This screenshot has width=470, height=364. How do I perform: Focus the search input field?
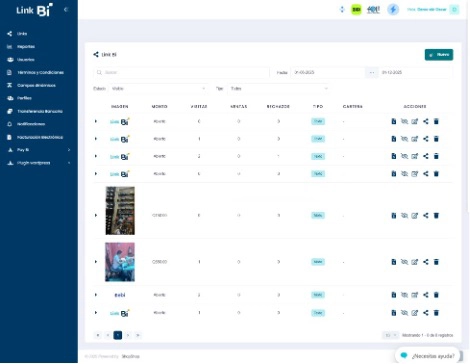(182, 72)
